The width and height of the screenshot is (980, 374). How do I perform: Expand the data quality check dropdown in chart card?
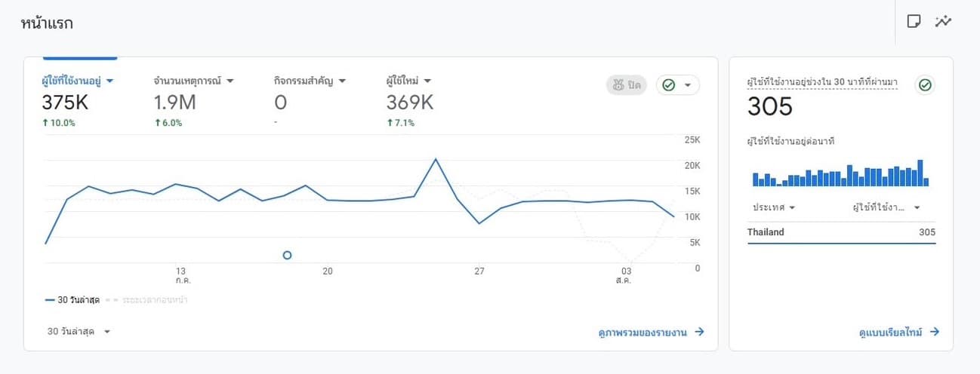tap(677, 85)
